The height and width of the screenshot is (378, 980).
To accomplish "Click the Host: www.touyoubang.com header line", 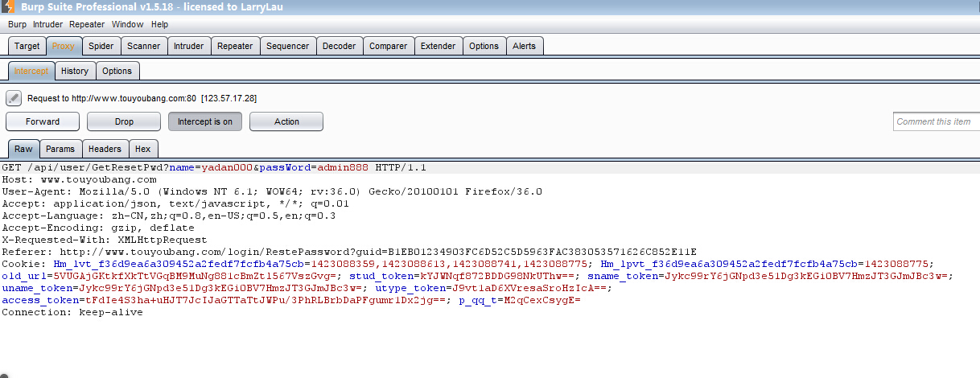I will point(79,179).
